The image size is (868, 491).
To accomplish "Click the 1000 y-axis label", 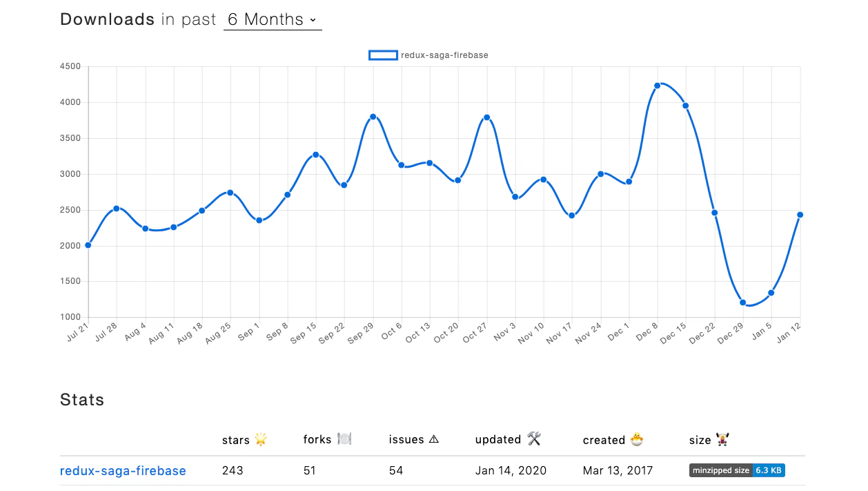I will [71, 317].
